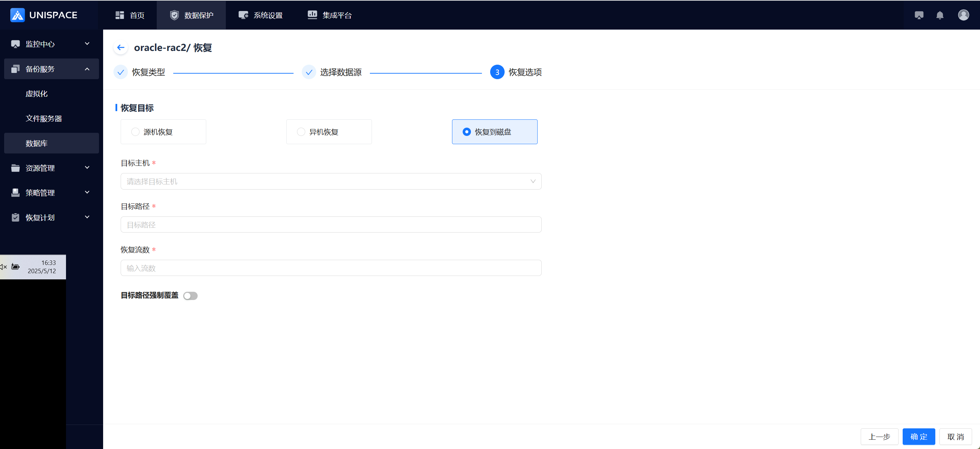
Task: Click the 上一步 button
Action: [879, 436]
